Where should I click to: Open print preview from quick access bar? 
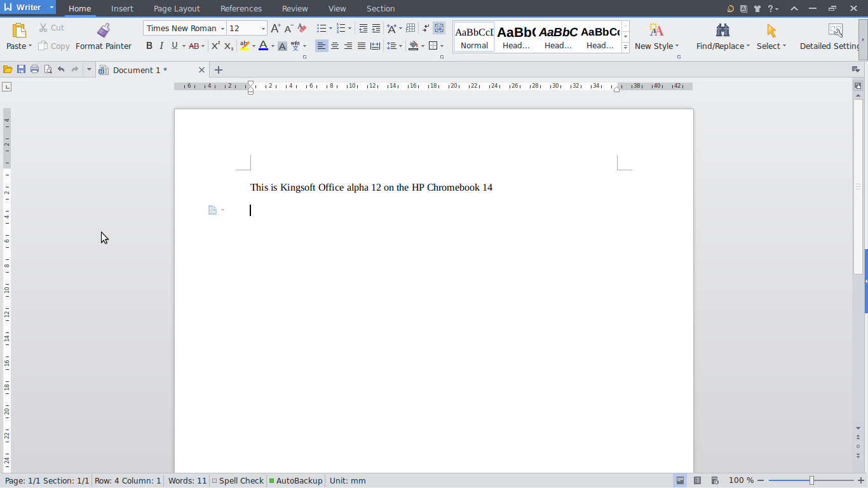[48, 70]
